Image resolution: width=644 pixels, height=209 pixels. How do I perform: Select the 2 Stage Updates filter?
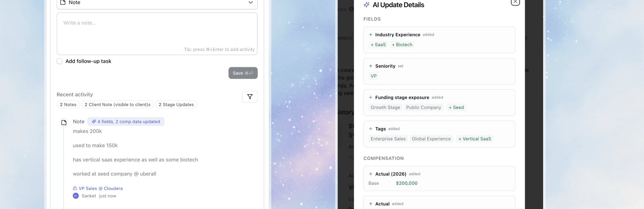click(x=176, y=104)
